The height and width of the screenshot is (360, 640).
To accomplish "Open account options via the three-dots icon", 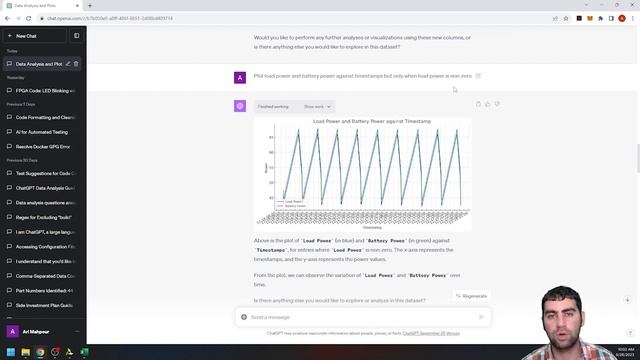I will coord(77,332).
